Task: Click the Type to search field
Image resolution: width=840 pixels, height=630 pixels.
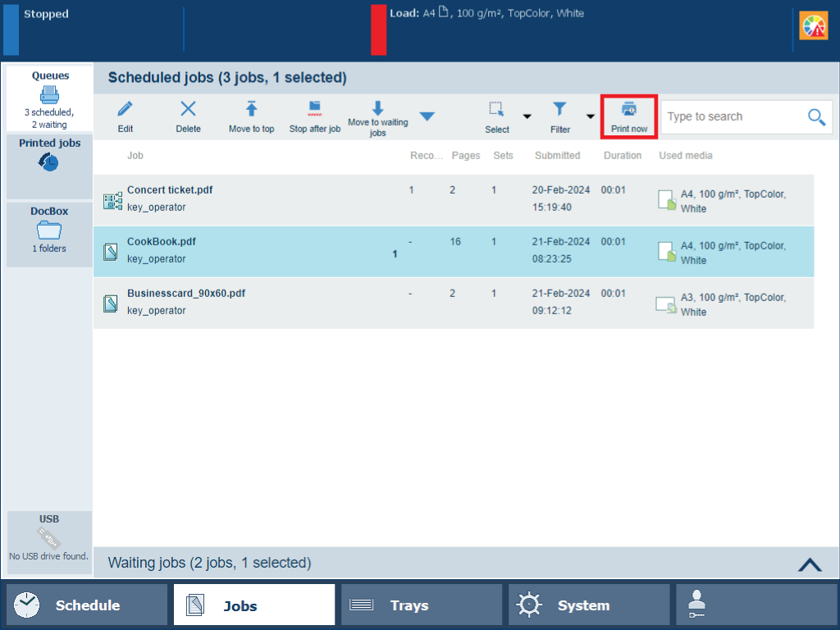Action: pyautogui.click(x=730, y=117)
